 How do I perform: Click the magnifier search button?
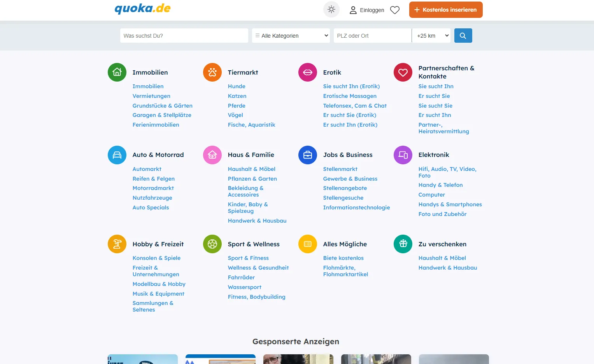(463, 36)
